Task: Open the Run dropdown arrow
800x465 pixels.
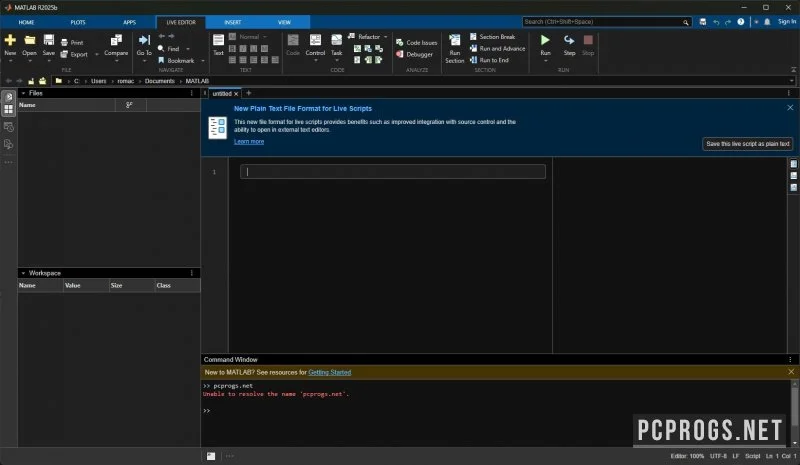Action: 545,61
